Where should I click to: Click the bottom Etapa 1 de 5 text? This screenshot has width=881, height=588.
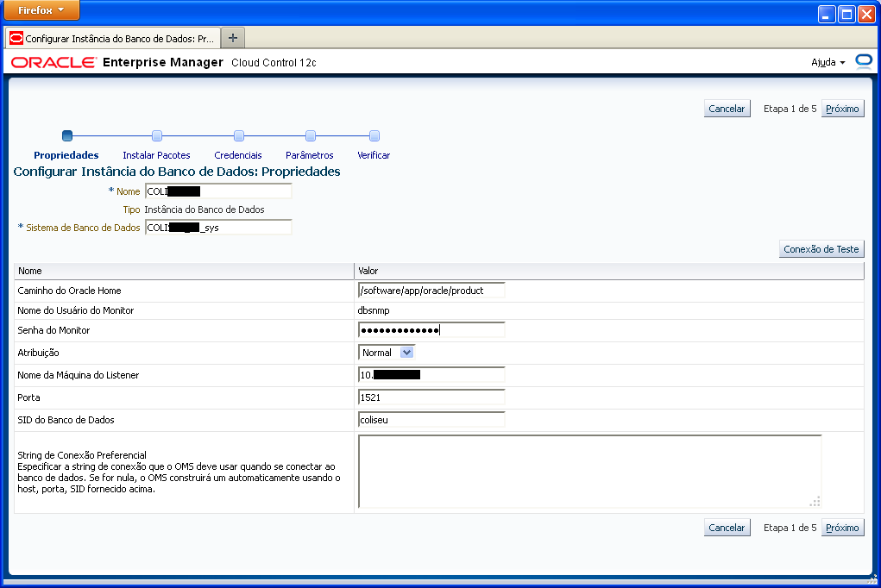[x=790, y=528]
